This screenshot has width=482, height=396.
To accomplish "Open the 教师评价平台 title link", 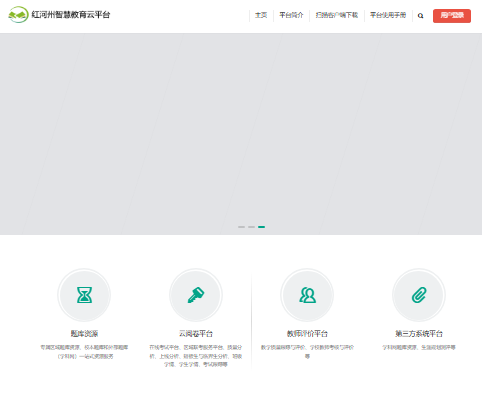I will [307, 334].
